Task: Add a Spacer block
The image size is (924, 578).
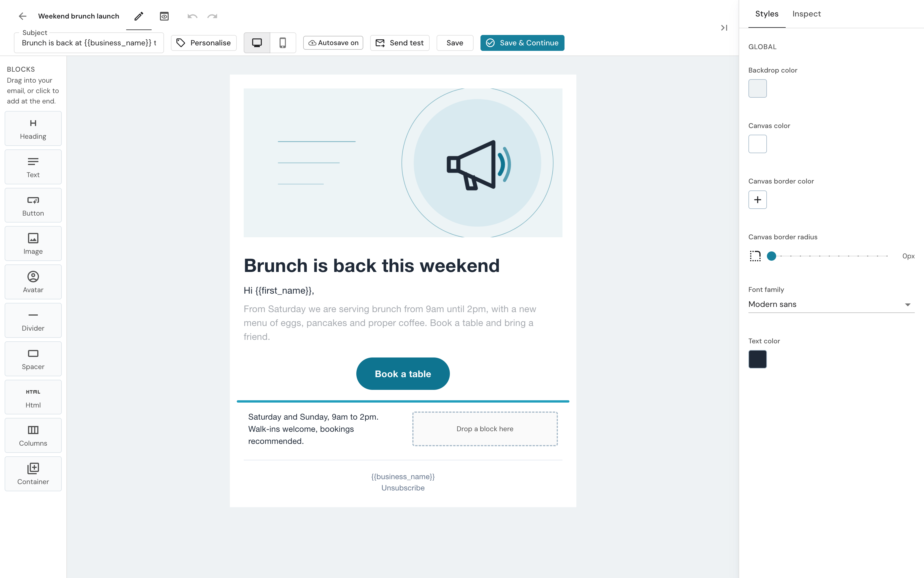Action: [x=33, y=359]
